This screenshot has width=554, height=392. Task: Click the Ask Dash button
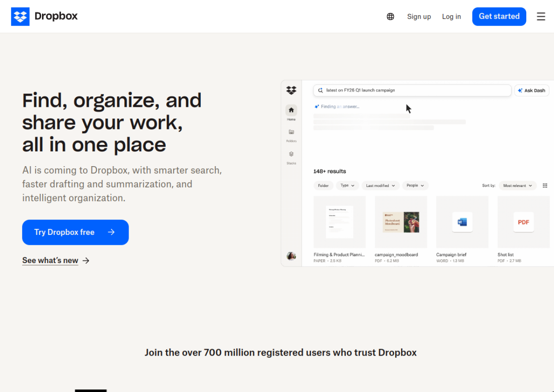tap(532, 90)
